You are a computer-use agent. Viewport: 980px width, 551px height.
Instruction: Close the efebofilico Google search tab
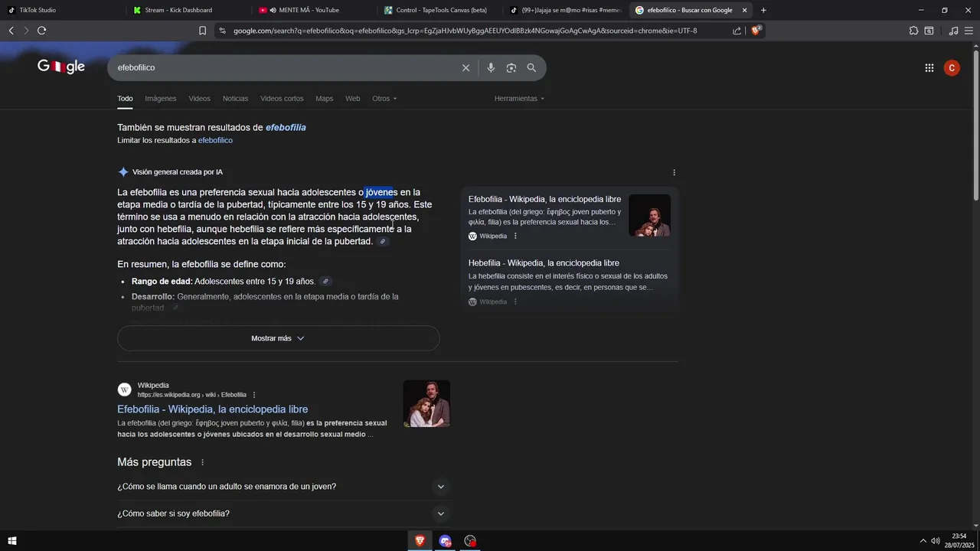point(744,10)
